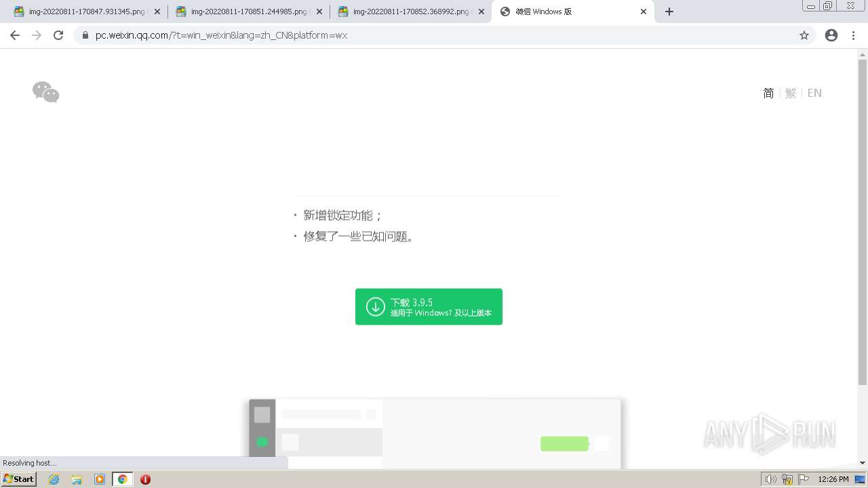Close the img-20220811-170847 tab

click(x=157, y=12)
